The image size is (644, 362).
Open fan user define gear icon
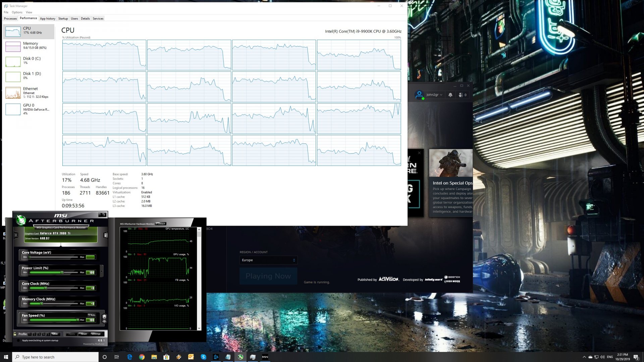pos(104,317)
